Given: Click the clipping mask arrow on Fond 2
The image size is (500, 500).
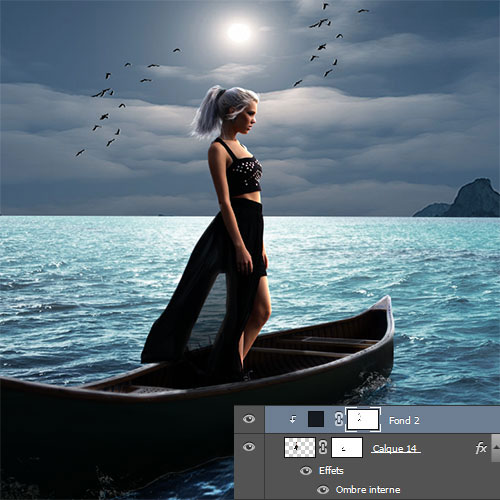Looking at the screenshot, I should [293, 419].
